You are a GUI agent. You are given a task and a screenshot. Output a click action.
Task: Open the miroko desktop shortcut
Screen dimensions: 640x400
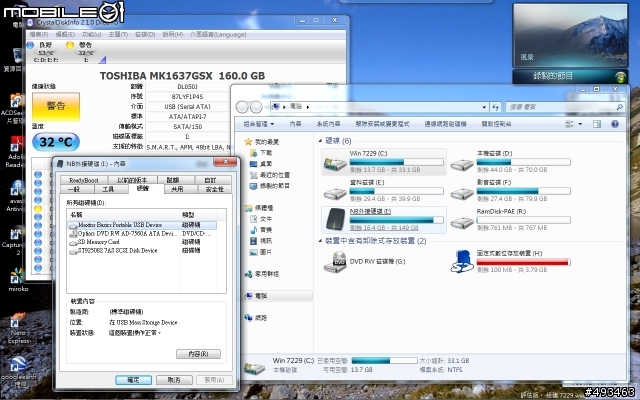tap(17, 280)
